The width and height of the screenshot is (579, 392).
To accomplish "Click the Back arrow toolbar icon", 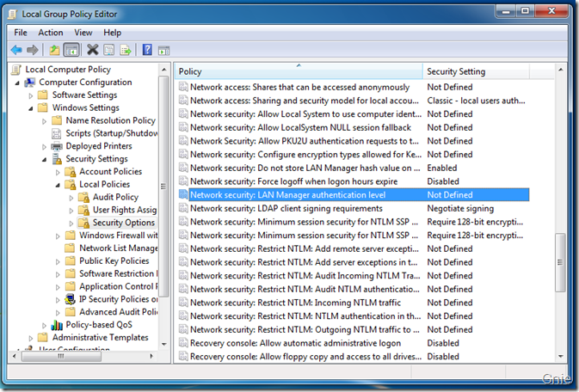I will click(16, 50).
